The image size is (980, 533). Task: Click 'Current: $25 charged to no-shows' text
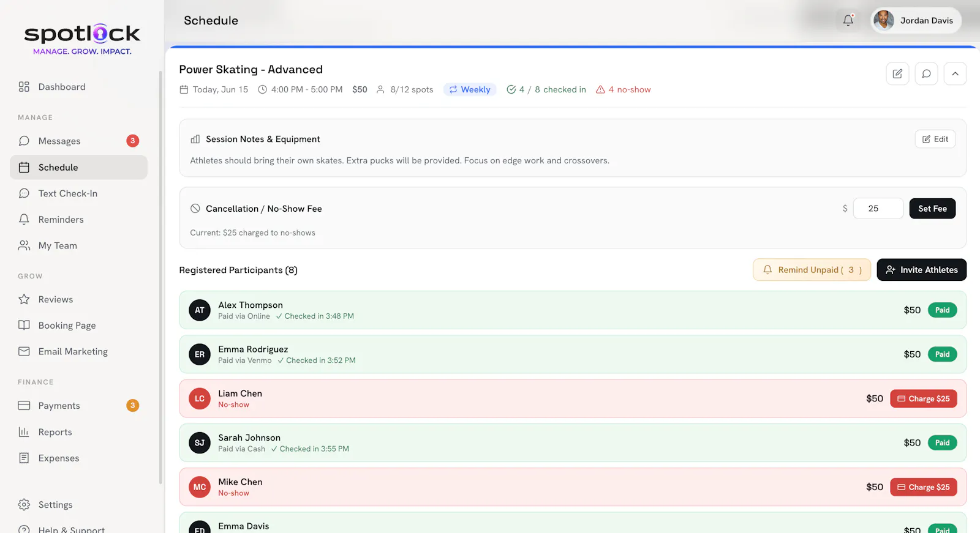[x=252, y=233]
